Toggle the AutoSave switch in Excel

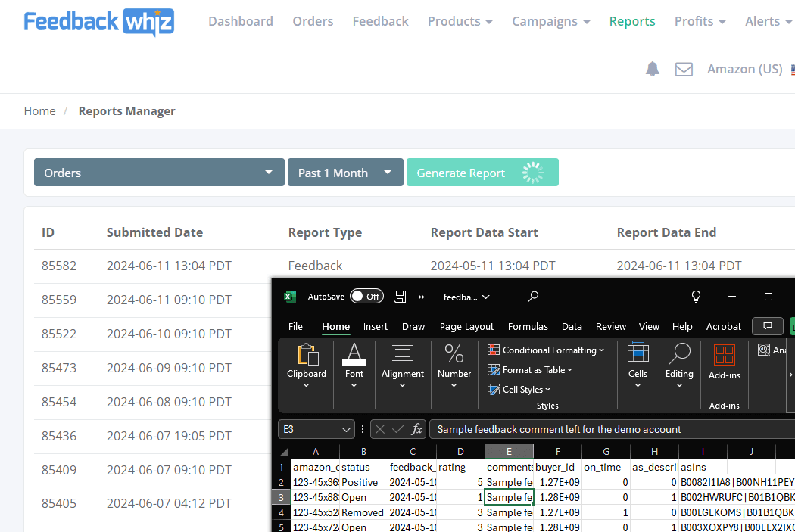366,297
